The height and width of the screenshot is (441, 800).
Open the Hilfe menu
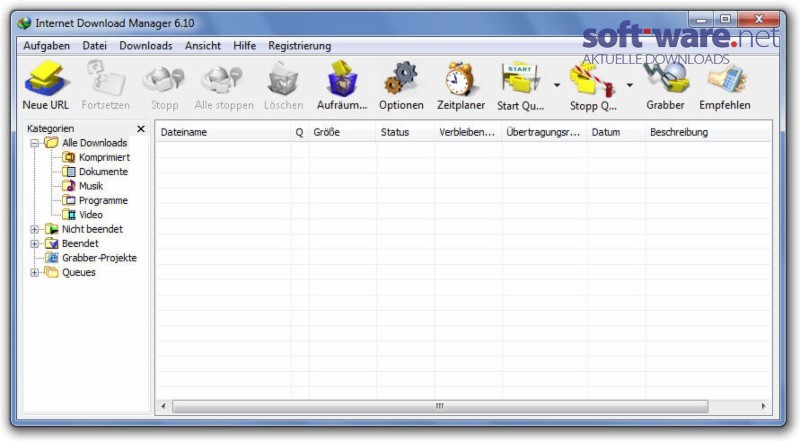[x=244, y=45]
